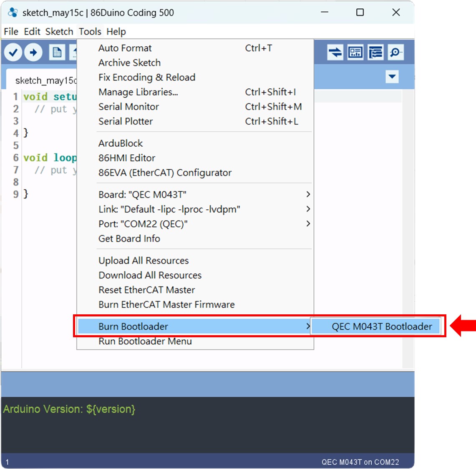
Task: Click the Open sketch icon on the toolbar
Action: [74, 53]
